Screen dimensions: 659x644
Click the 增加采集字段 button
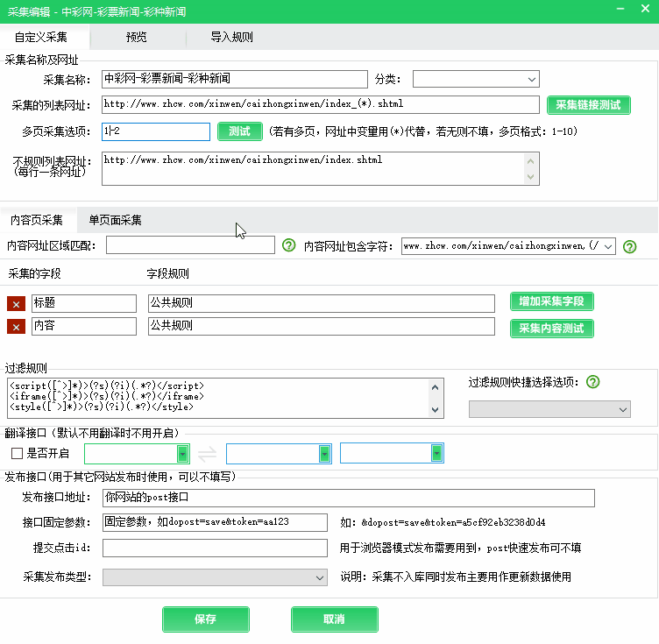[551, 301]
